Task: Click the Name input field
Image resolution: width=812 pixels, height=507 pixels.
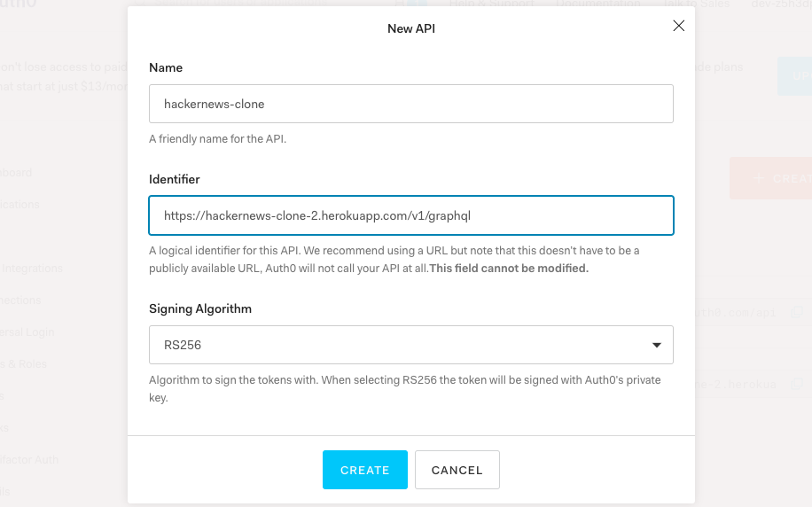Action: click(x=411, y=104)
